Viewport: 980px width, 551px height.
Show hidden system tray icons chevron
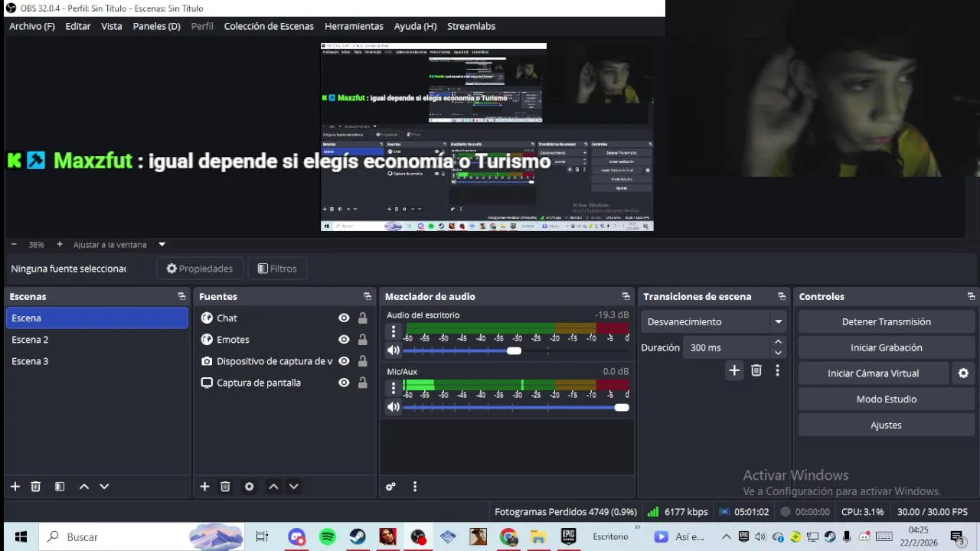(x=726, y=537)
